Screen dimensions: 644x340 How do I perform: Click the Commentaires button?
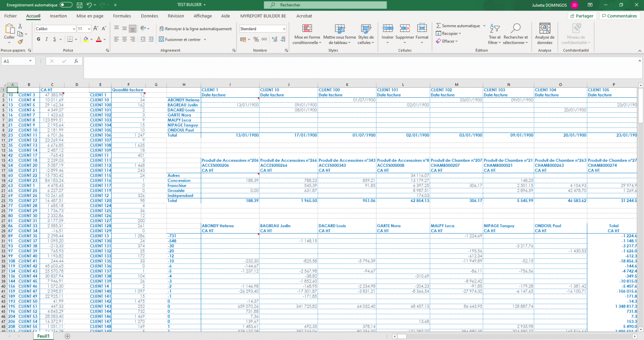618,16
